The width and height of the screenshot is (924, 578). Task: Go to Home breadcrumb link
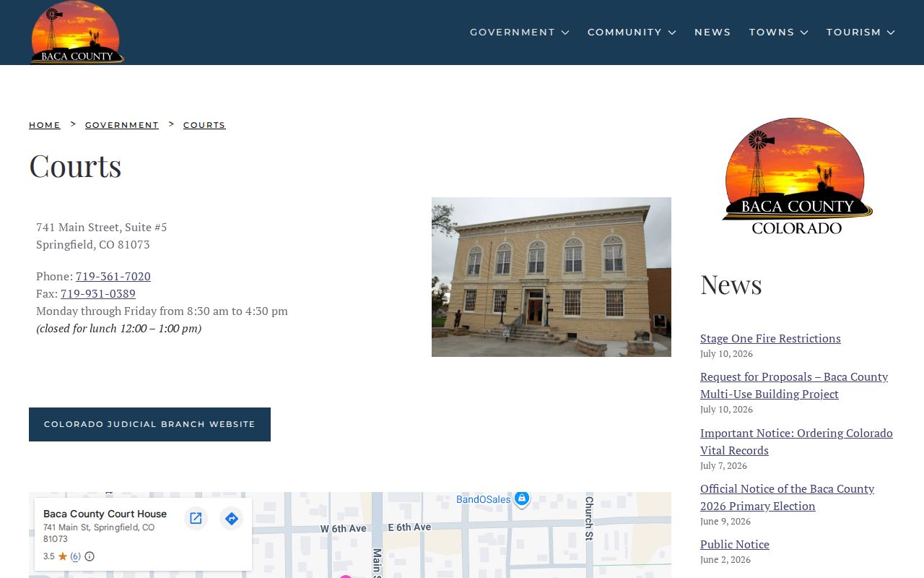(45, 125)
